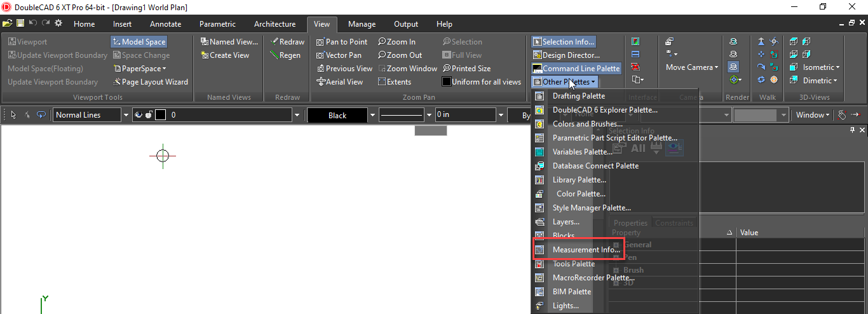Click the Open file folder icon
The width and height of the screenshot is (868, 314).
[8, 24]
